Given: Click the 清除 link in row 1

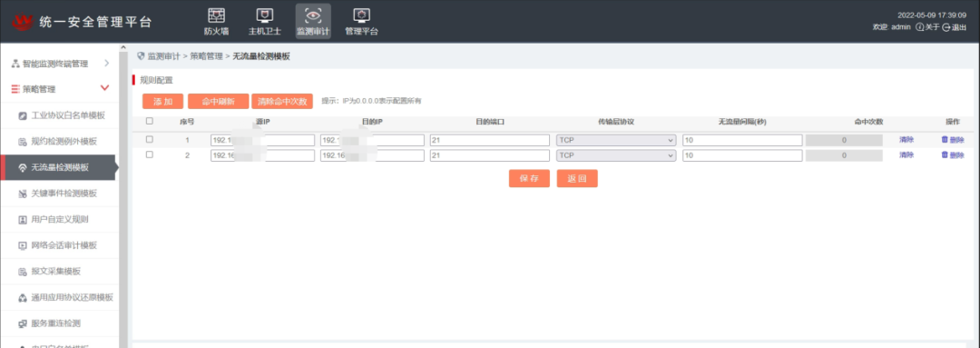Looking at the screenshot, I should click(906, 140).
